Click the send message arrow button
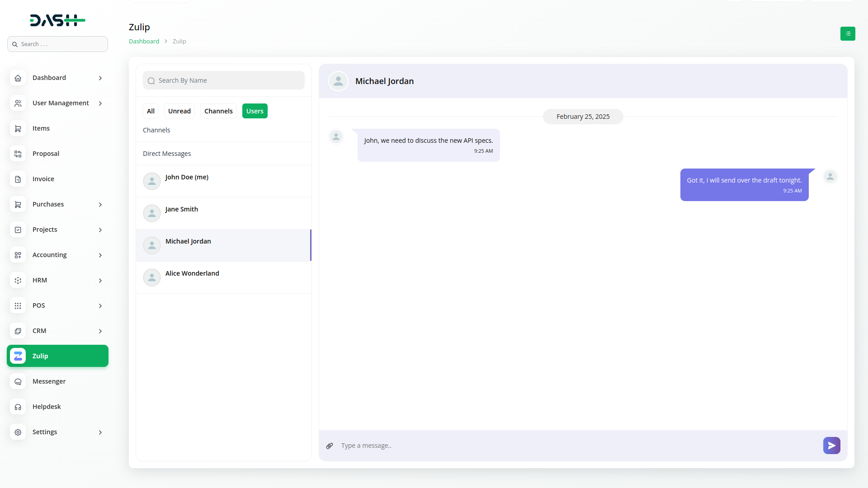Image resolution: width=868 pixels, height=488 pixels. (x=831, y=446)
